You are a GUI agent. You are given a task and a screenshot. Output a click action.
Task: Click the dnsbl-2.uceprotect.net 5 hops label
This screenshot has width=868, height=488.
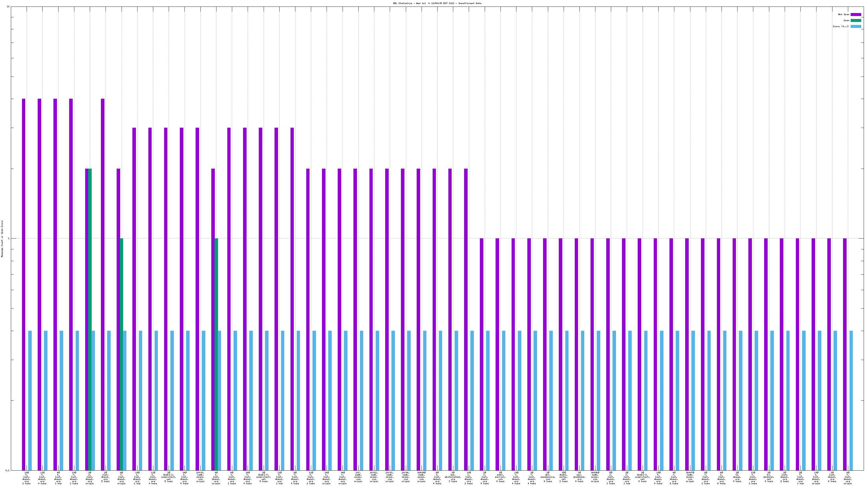[168, 477]
